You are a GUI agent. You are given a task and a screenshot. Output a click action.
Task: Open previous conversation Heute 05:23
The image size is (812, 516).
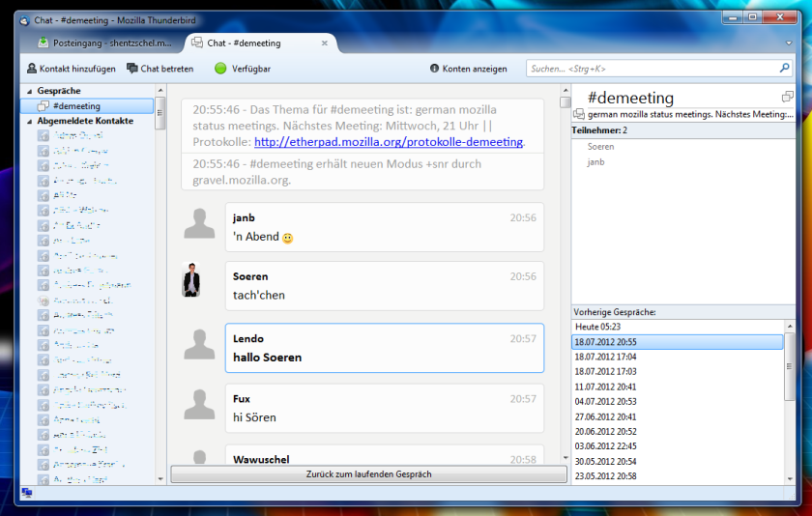click(678, 327)
